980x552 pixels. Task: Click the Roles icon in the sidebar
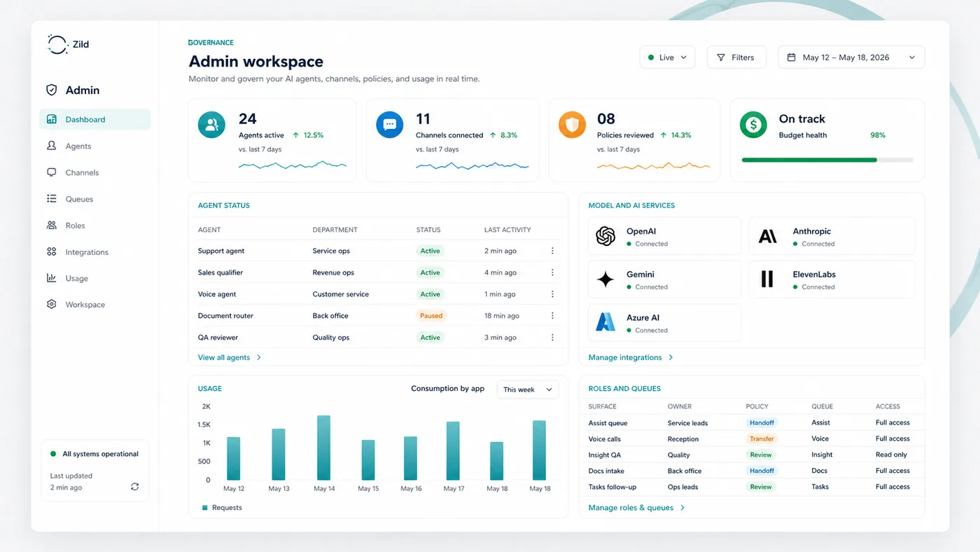52,225
